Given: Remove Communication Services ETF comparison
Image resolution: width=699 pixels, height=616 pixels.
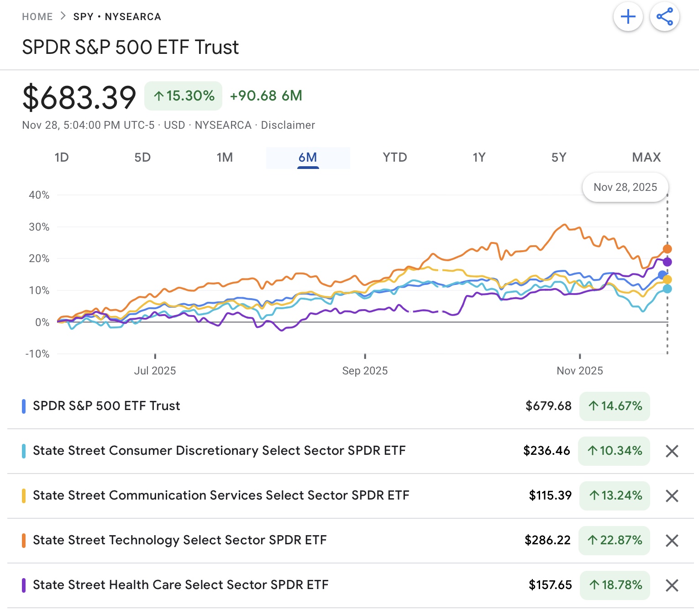Looking at the screenshot, I should pos(672,496).
